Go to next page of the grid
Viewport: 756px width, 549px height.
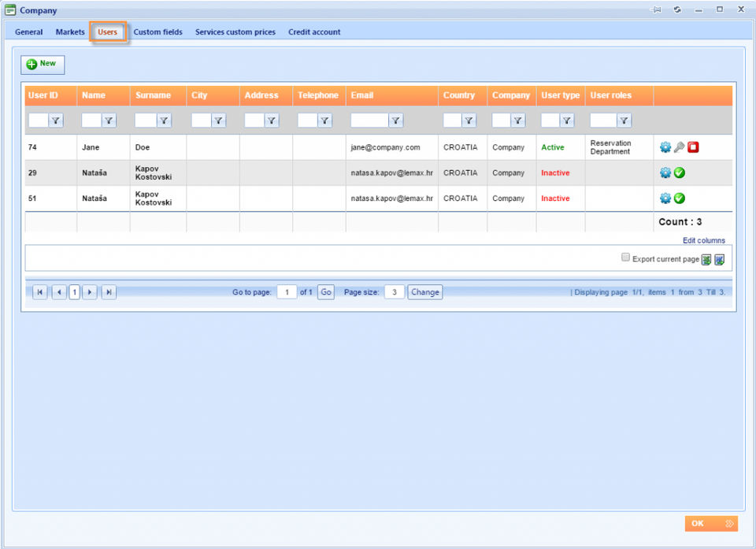(x=90, y=292)
